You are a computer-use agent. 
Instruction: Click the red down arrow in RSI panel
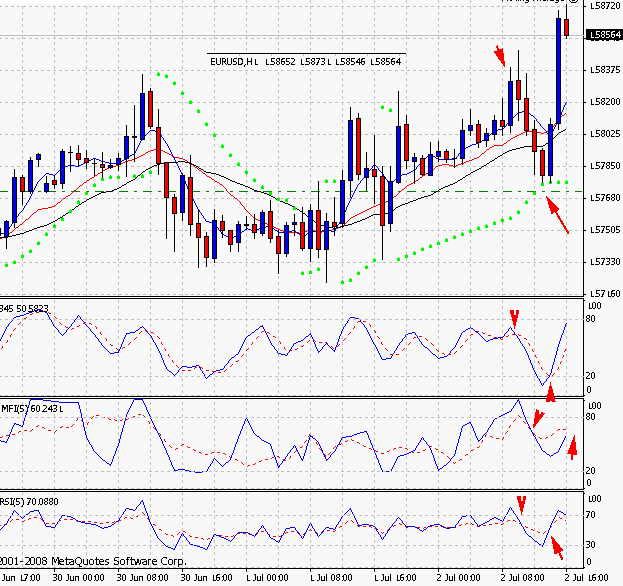520,503
